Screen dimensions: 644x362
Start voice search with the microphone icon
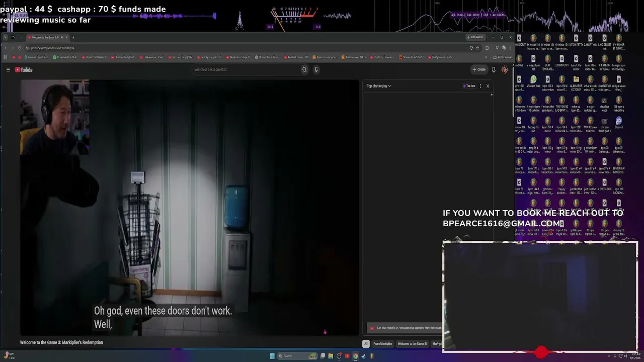coord(316,70)
